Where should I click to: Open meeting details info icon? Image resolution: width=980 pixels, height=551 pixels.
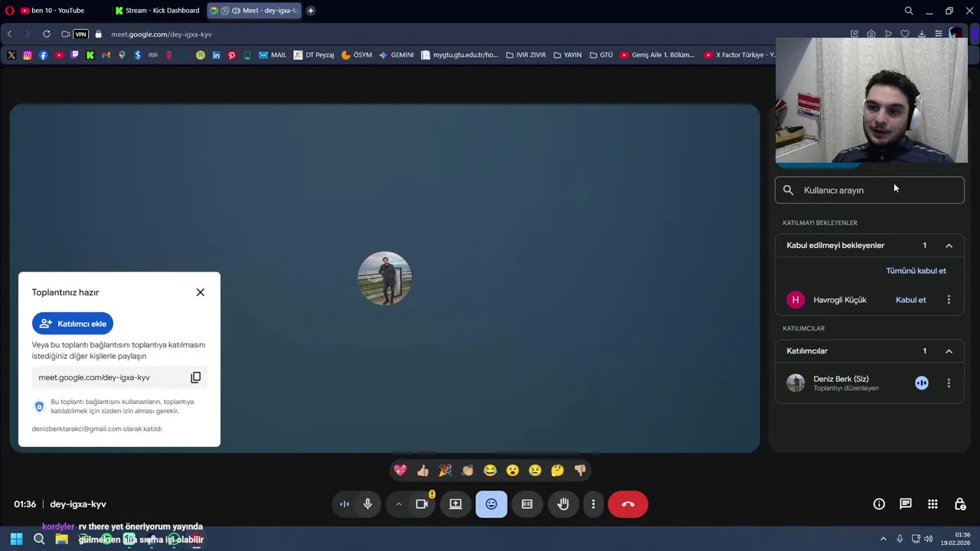click(879, 504)
